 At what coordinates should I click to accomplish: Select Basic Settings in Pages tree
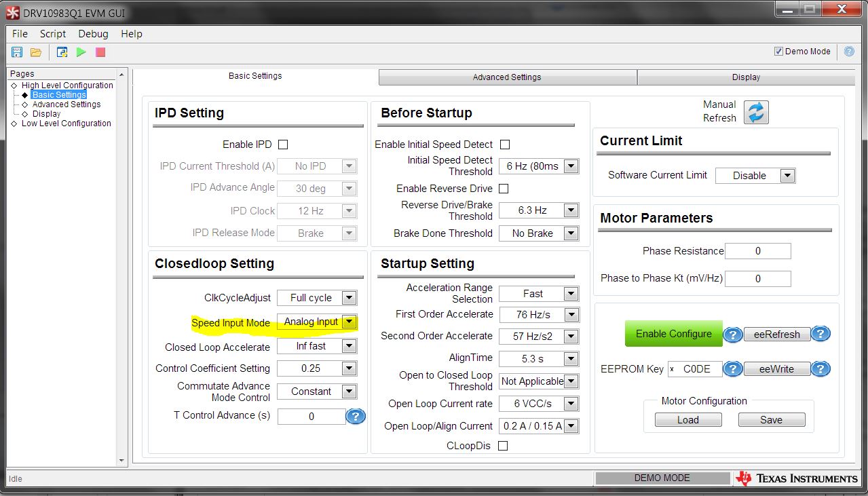59,95
